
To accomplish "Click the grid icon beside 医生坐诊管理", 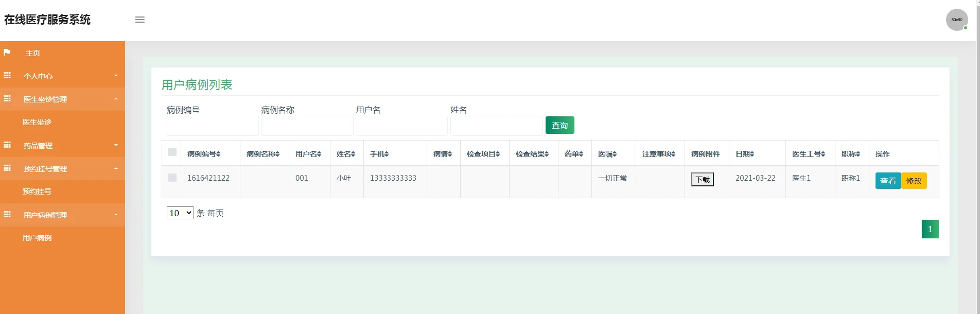I will point(7,99).
